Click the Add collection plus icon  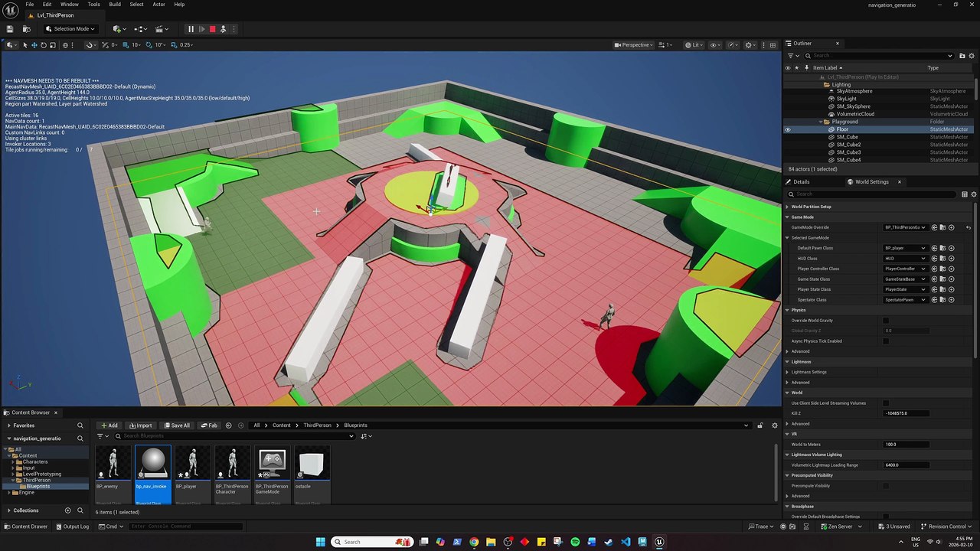click(67, 510)
